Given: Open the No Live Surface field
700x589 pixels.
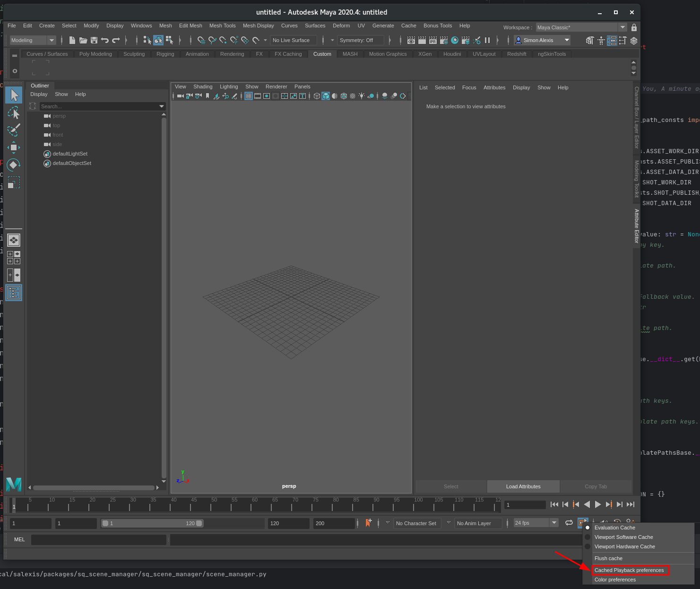Looking at the screenshot, I should click(294, 40).
